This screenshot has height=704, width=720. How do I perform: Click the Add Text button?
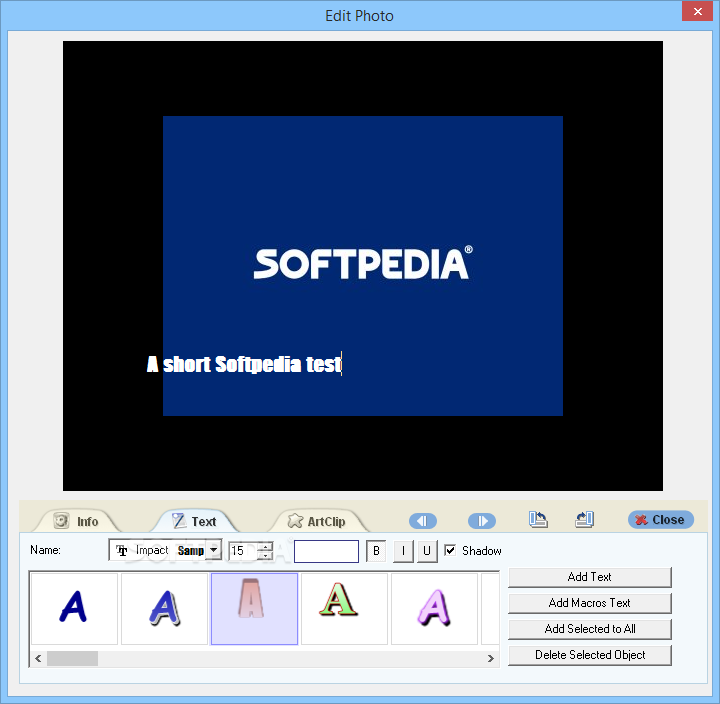pos(590,577)
